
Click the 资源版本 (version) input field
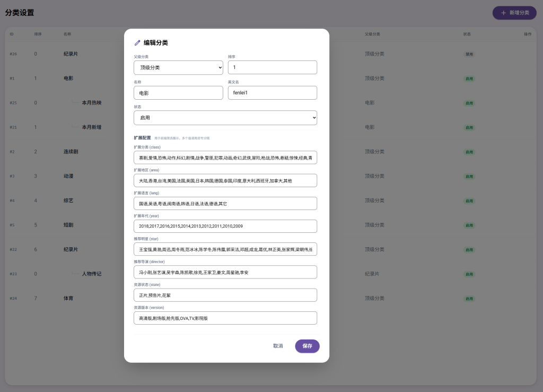click(x=225, y=318)
